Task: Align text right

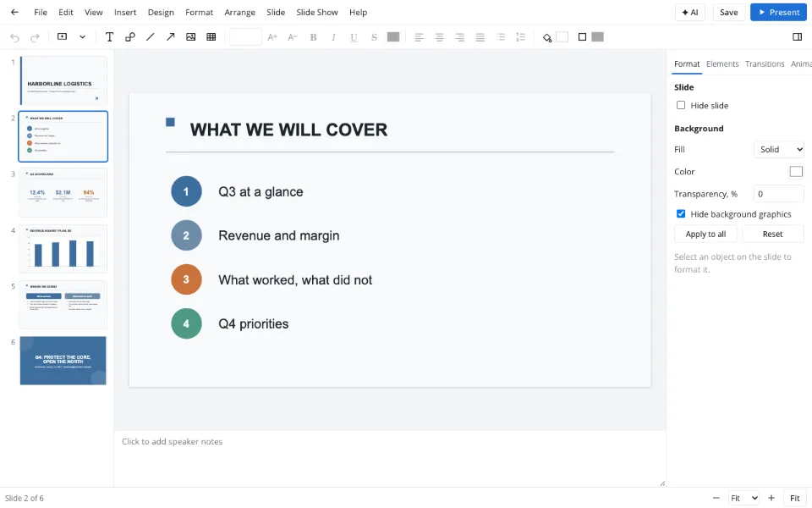Action: click(460, 36)
